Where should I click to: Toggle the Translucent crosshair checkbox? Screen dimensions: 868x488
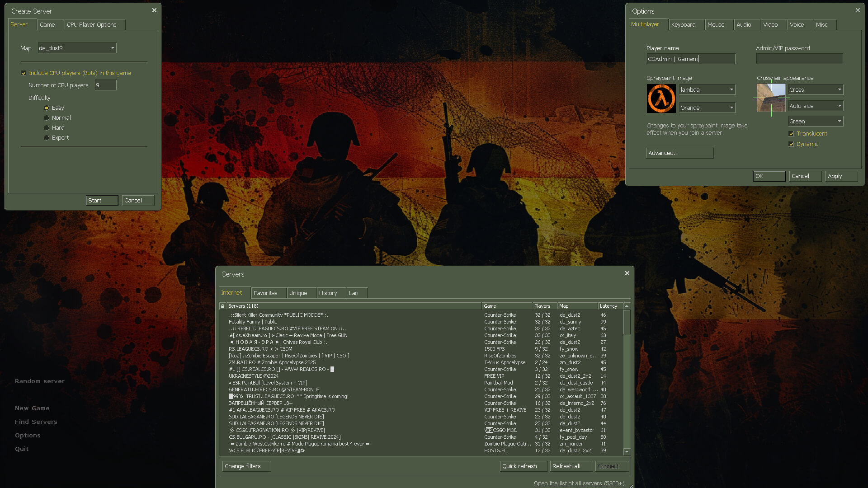pyautogui.click(x=791, y=134)
